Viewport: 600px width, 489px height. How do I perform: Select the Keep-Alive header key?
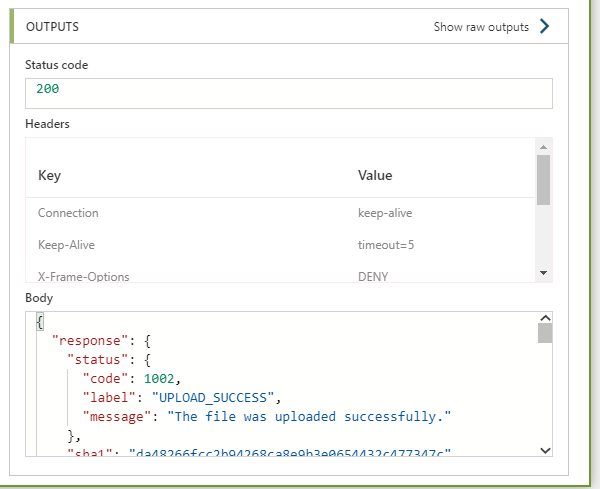(67, 244)
